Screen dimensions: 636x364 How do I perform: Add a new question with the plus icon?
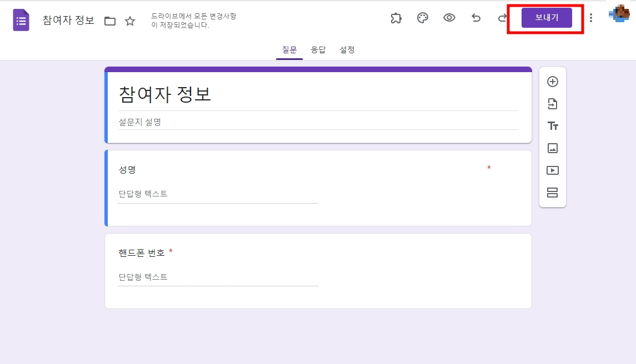pyautogui.click(x=553, y=81)
